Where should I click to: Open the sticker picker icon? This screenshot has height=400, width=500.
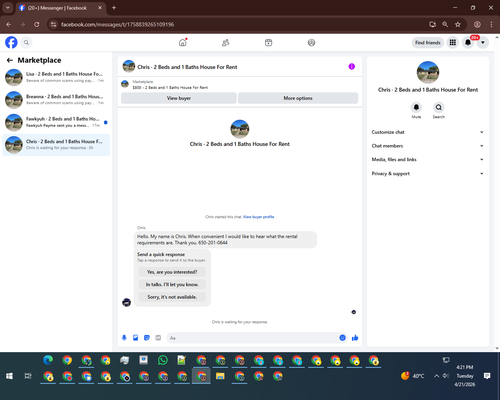point(147,338)
